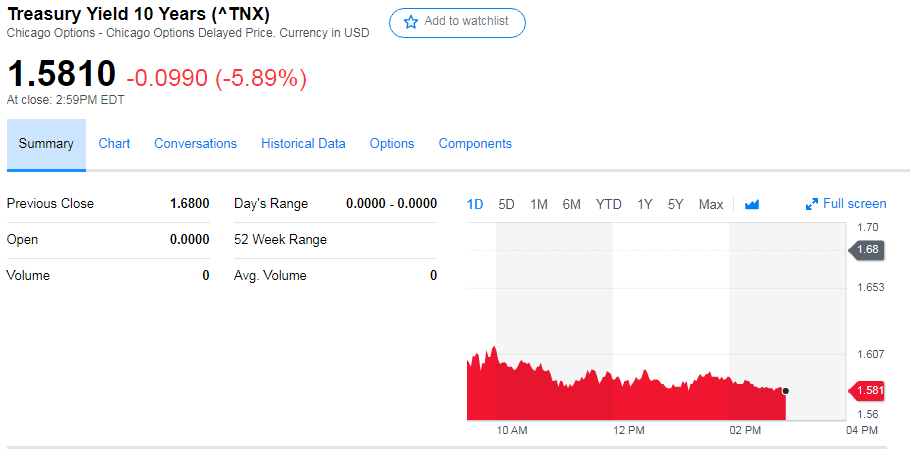
Task: Choose the 6M chart range
Action: point(571,204)
